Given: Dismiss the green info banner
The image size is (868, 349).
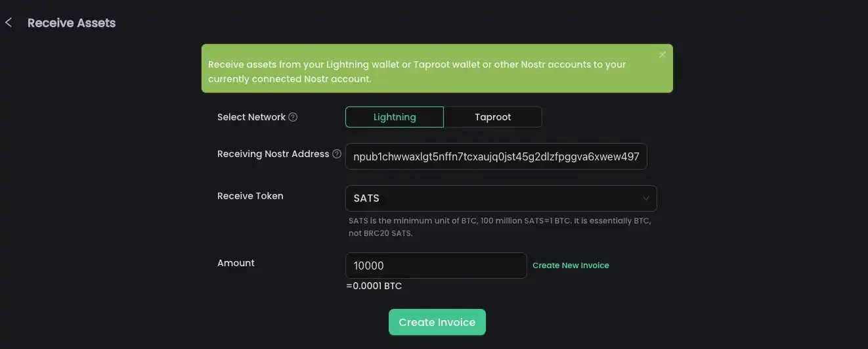Looking at the screenshot, I should (662, 55).
